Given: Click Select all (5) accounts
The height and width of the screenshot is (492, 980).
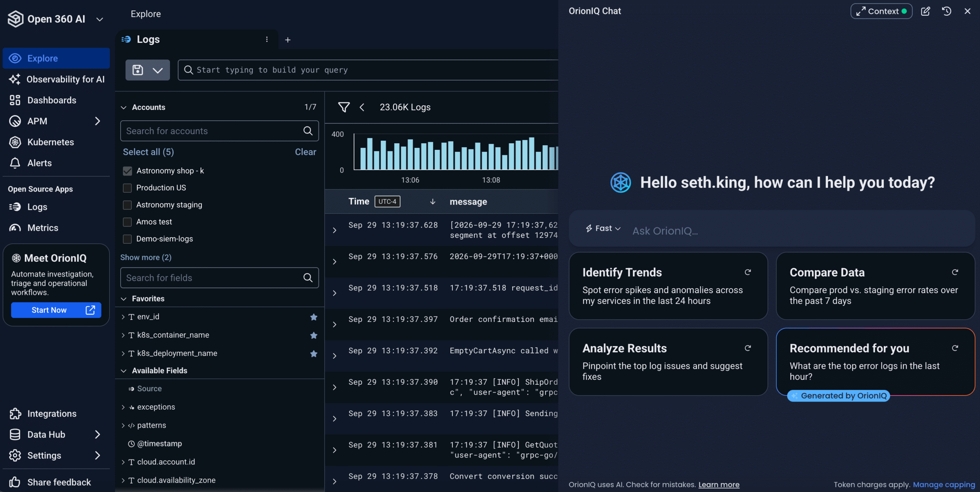Looking at the screenshot, I should (149, 152).
